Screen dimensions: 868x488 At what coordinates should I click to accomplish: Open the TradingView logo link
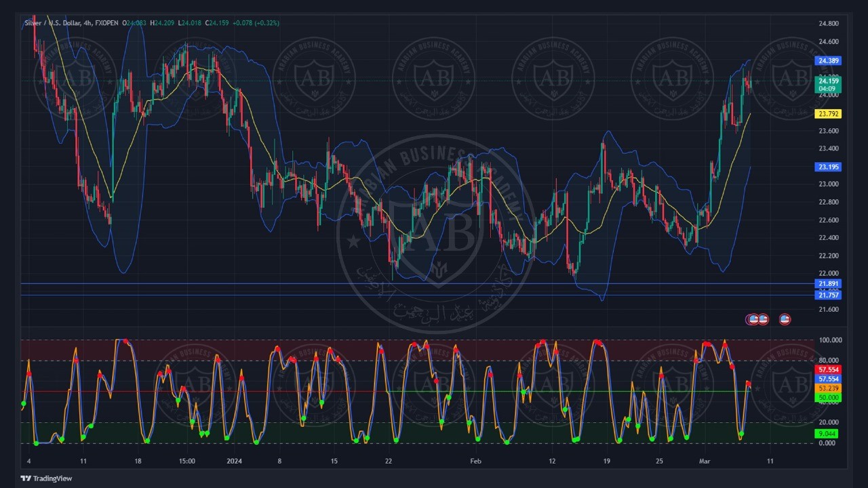click(x=46, y=479)
